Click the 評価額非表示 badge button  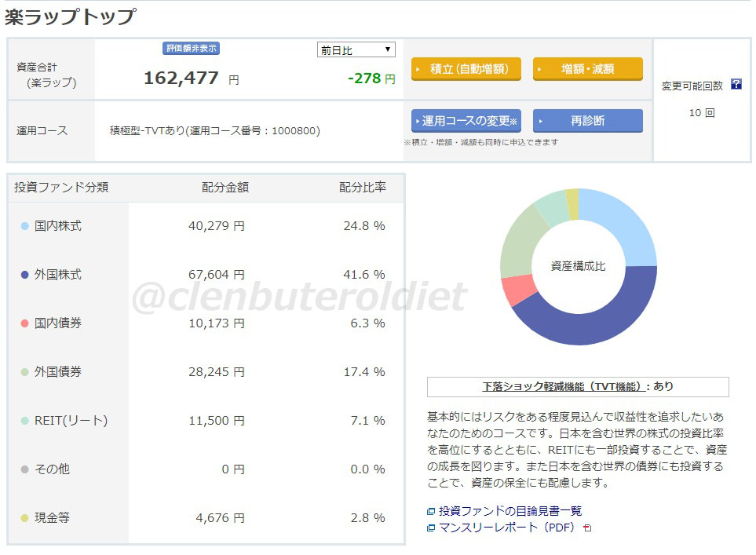point(191,48)
